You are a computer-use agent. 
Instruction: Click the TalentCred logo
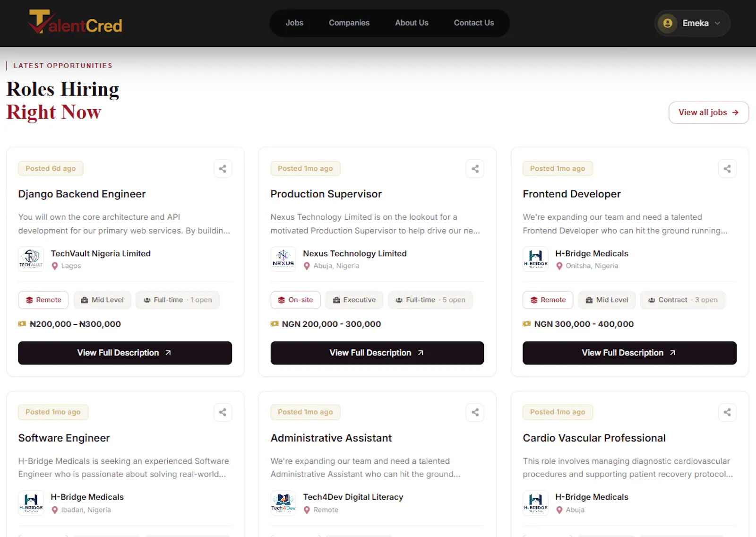coord(75,22)
